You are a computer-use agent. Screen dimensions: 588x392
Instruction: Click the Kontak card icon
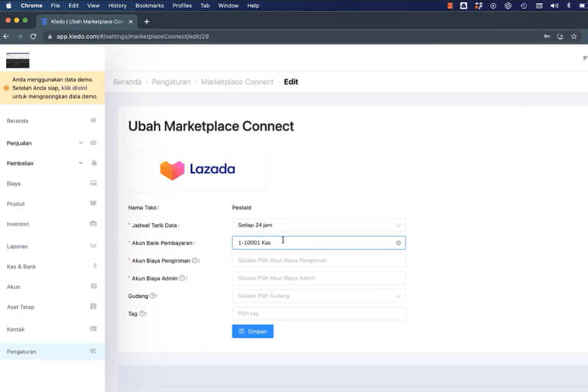click(x=93, y=329)
